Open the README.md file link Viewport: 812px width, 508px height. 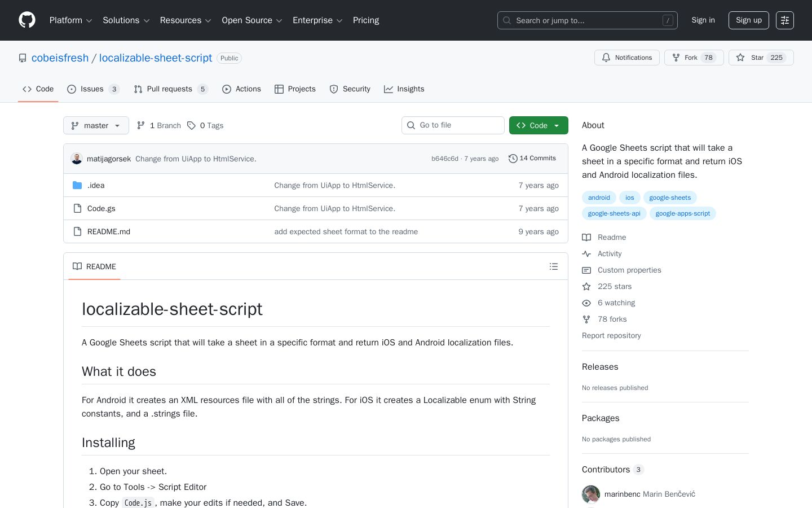click(109, 231)
